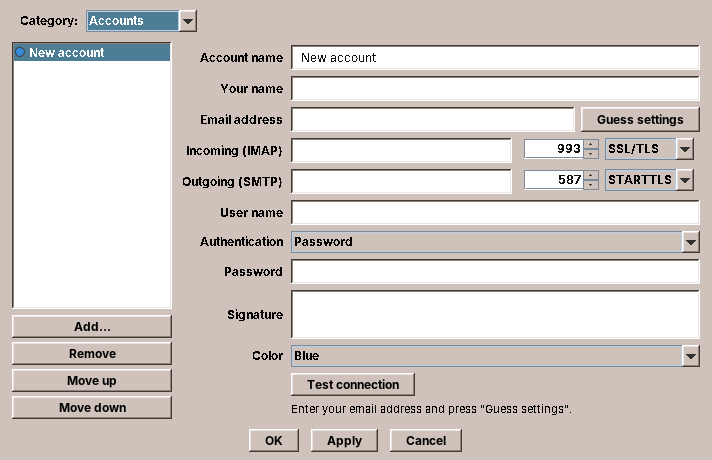Open the STARTTLS security dropdown
This screenshot has height=460, width=712.
[649, 180]
